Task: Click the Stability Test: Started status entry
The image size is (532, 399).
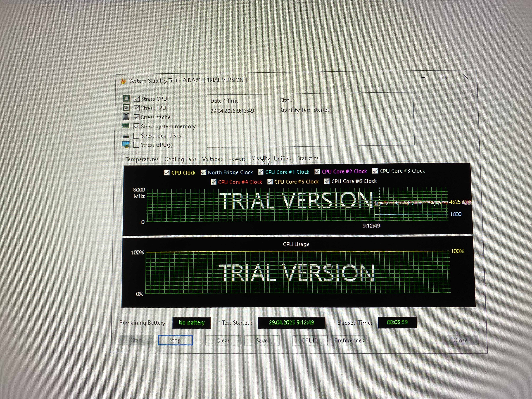Action: pos(305,110)
